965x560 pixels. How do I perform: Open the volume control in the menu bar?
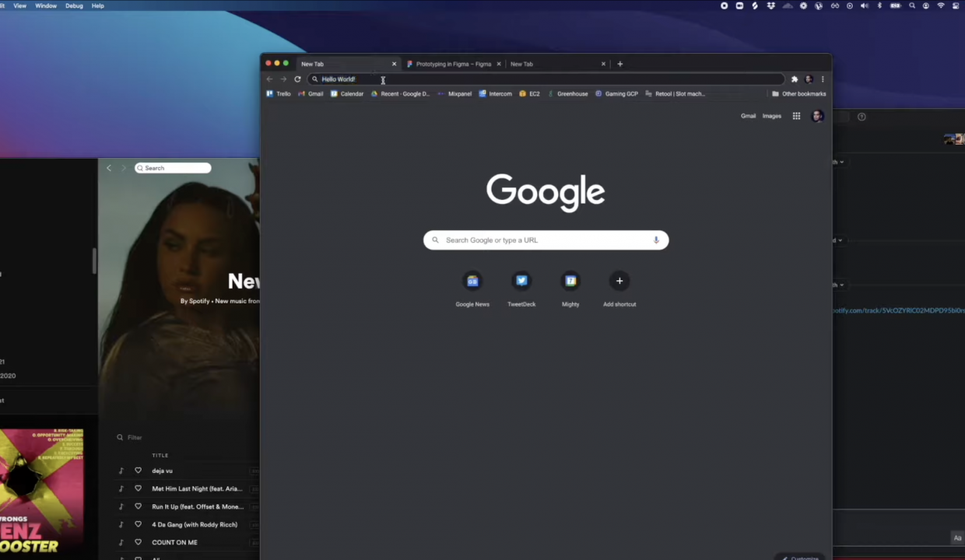tap(865, 5)
